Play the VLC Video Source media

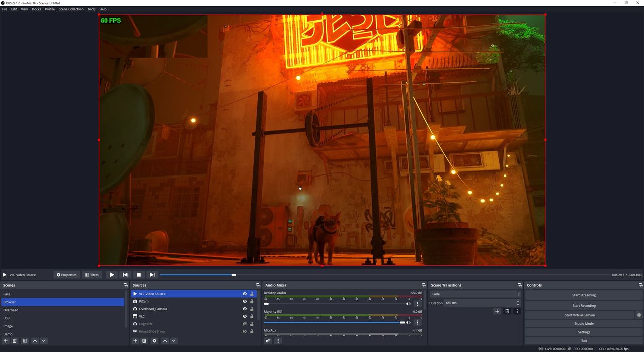pyautogui.click(x=112, y=275)
